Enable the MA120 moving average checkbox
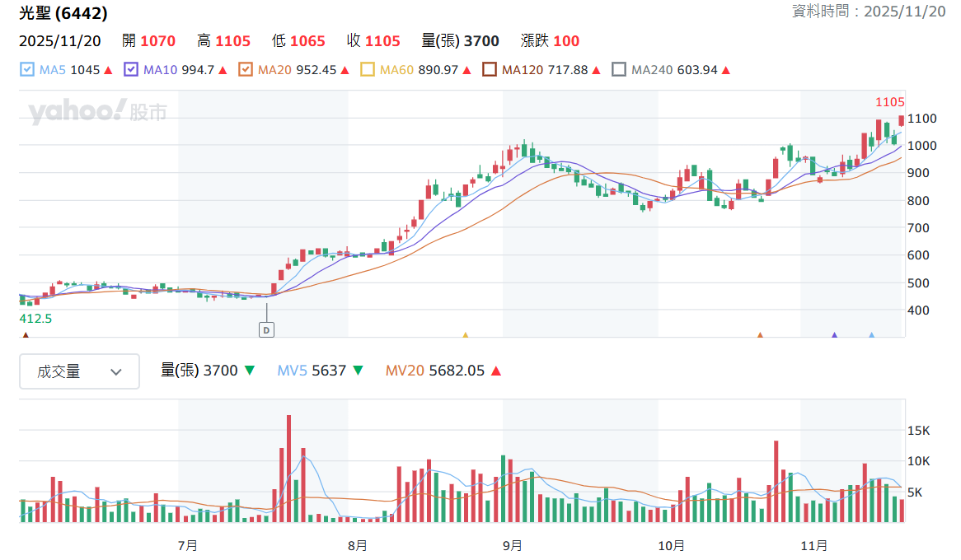 pos(489,70)
